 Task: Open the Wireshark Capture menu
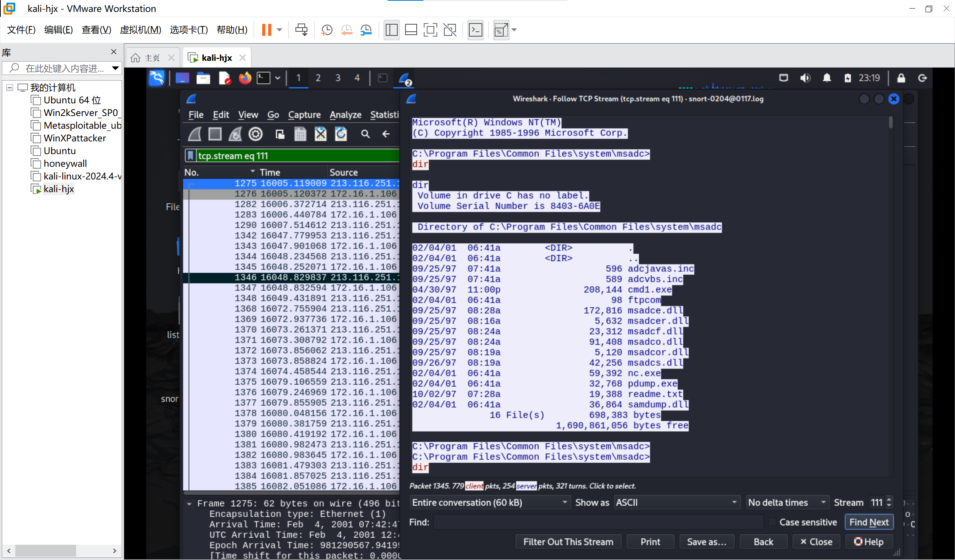pos(304,115)
